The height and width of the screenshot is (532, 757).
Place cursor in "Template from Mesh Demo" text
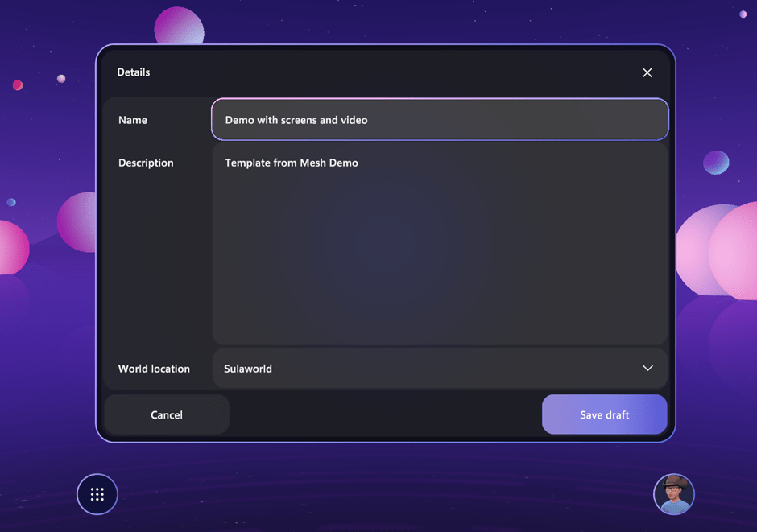(292, 163)
